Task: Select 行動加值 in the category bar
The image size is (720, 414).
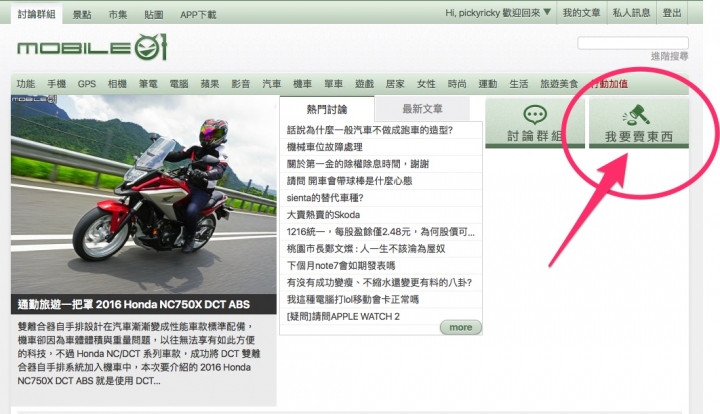Action: click(x=609, y=84)
